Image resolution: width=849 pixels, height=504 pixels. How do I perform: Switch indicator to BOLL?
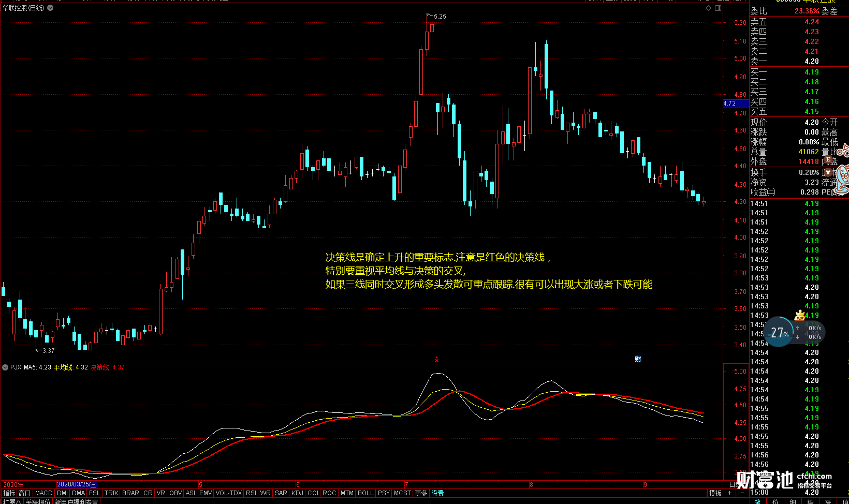[x=365, y=493]
